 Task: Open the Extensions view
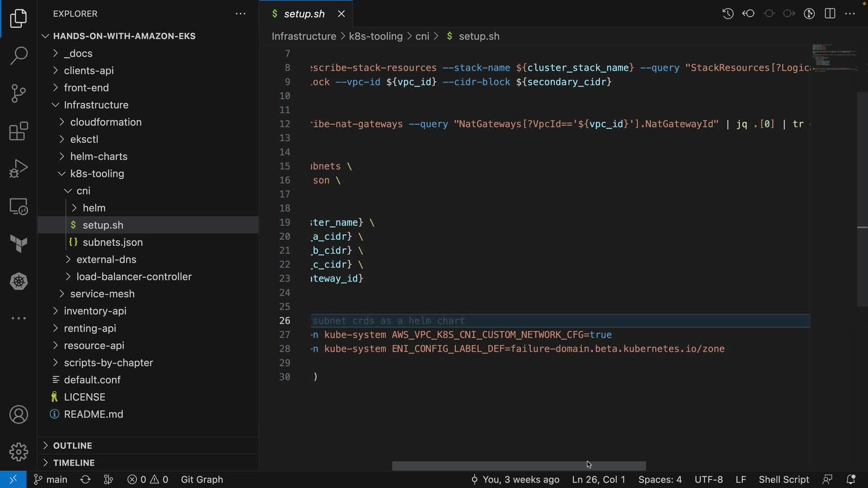[19, 131]
